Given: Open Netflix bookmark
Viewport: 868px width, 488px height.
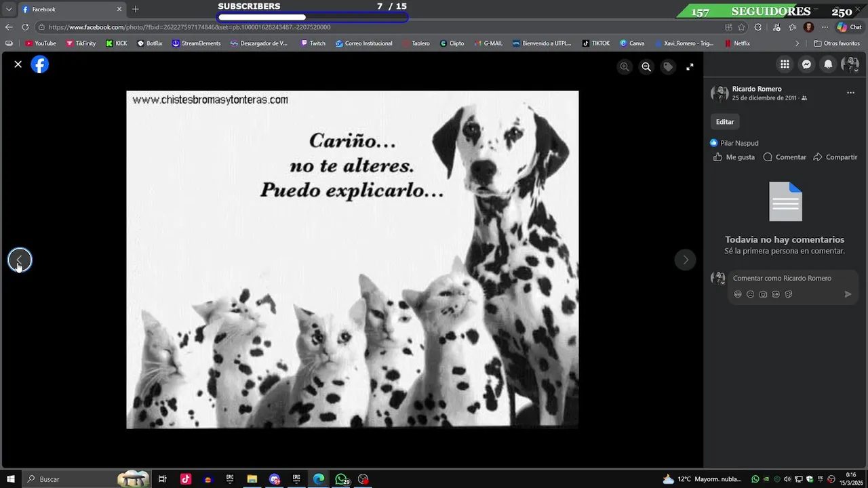Looking at the screenshot, I should tap(737, 43).
